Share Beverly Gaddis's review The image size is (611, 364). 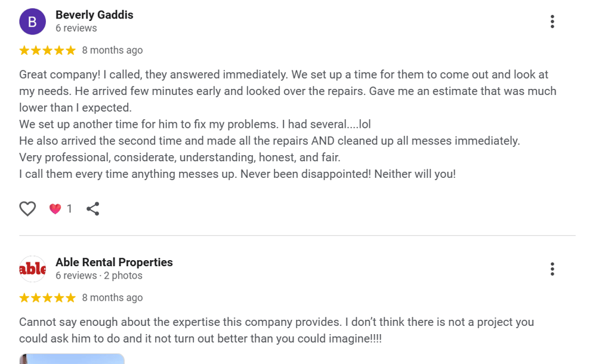coord(92,208)
